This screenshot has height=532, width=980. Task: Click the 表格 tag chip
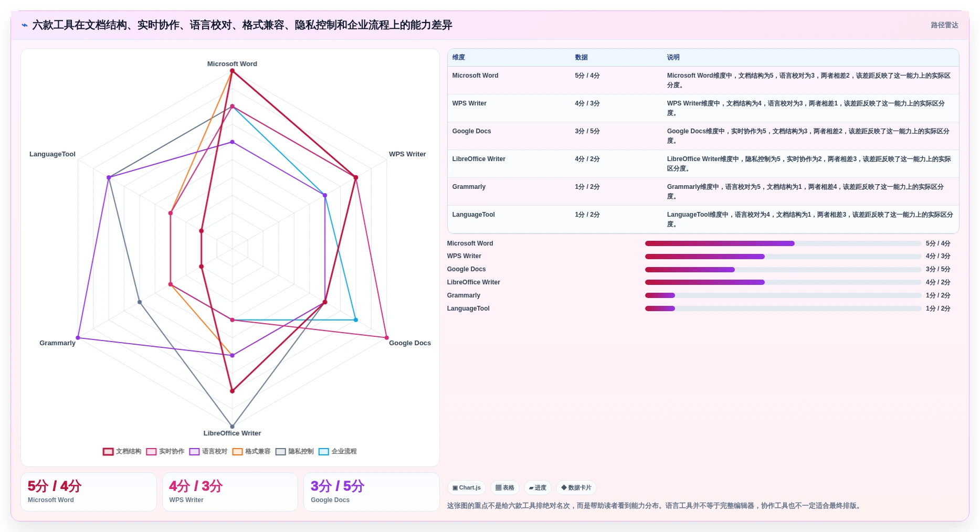point(505,488)
